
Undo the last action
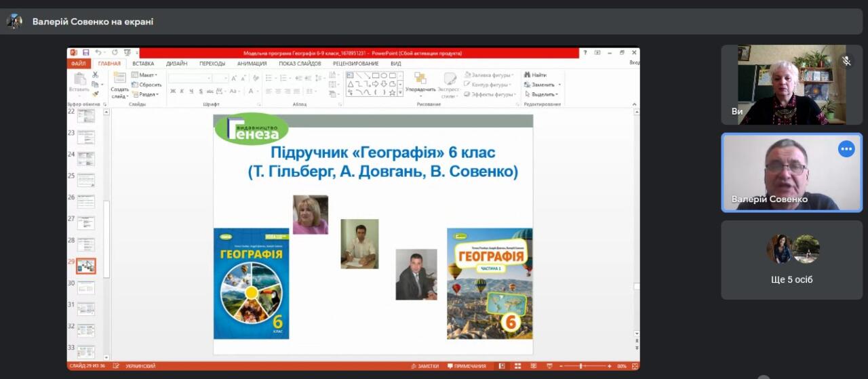click(x=98, y=52)
